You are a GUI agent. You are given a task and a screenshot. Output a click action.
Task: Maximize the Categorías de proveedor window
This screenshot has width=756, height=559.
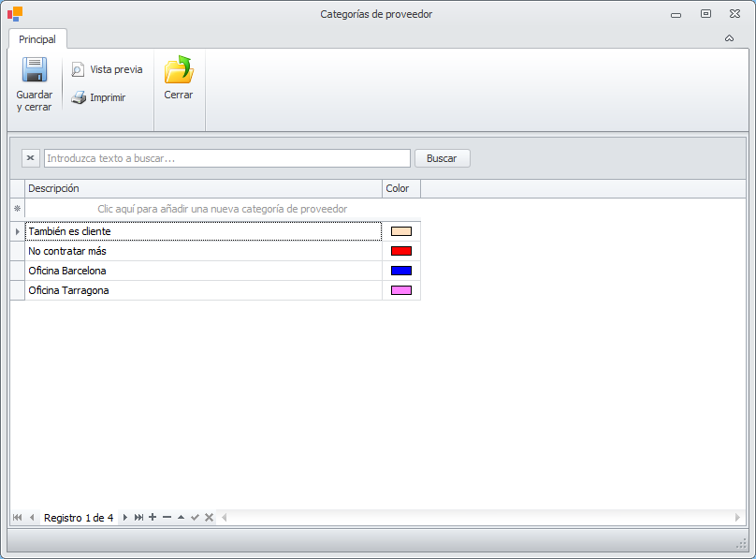[x=705, y=13]
